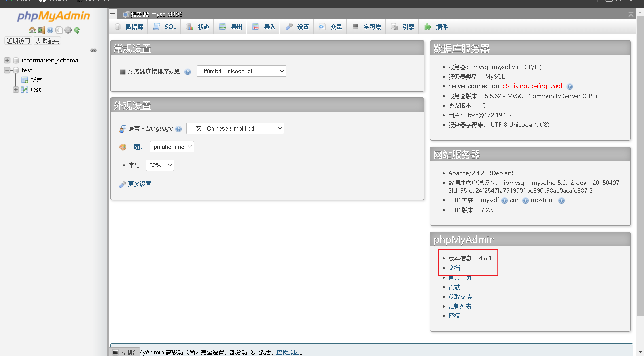Click the 更多设置 link
Image resolution: width=644 pixels, height=356 pixels.
tap(140, 184)
